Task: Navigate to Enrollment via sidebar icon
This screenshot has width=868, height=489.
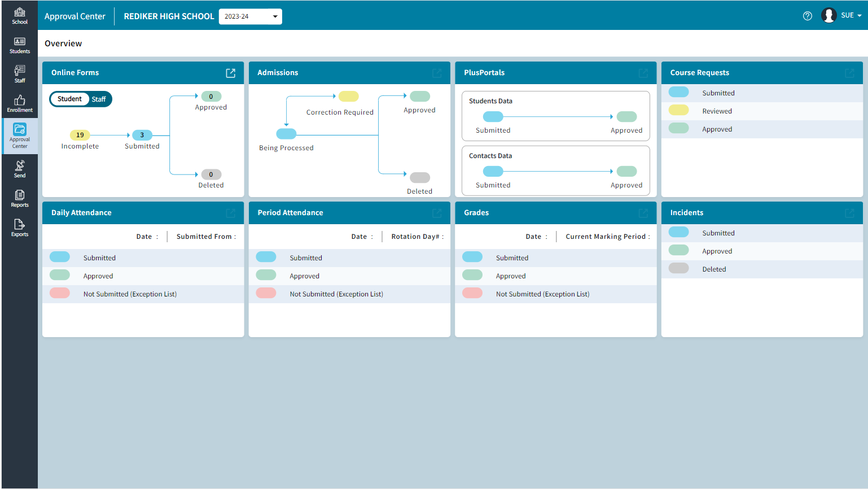Action: coord(20,104)
